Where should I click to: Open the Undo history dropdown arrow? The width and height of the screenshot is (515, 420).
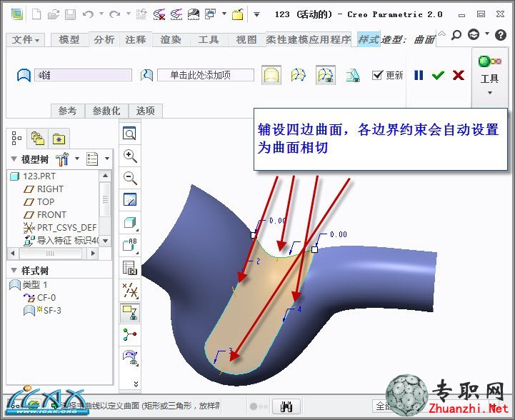[x=101, y=14]
